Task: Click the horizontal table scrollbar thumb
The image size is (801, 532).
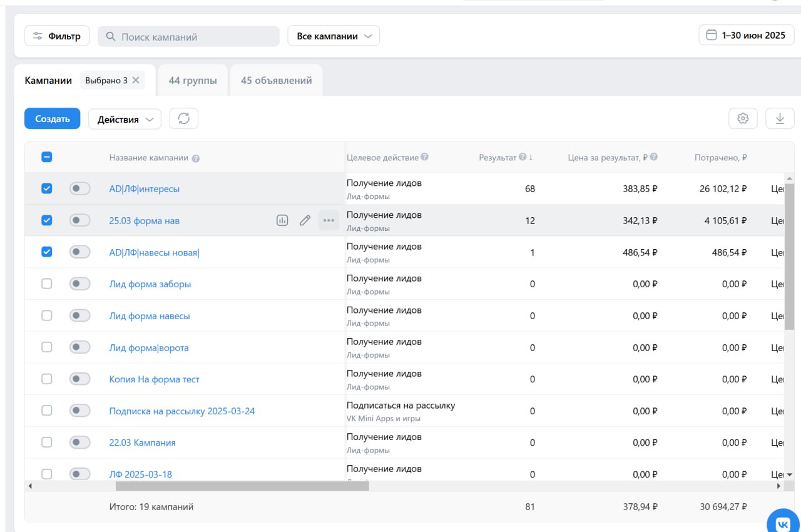Action: tap(242, 486)
